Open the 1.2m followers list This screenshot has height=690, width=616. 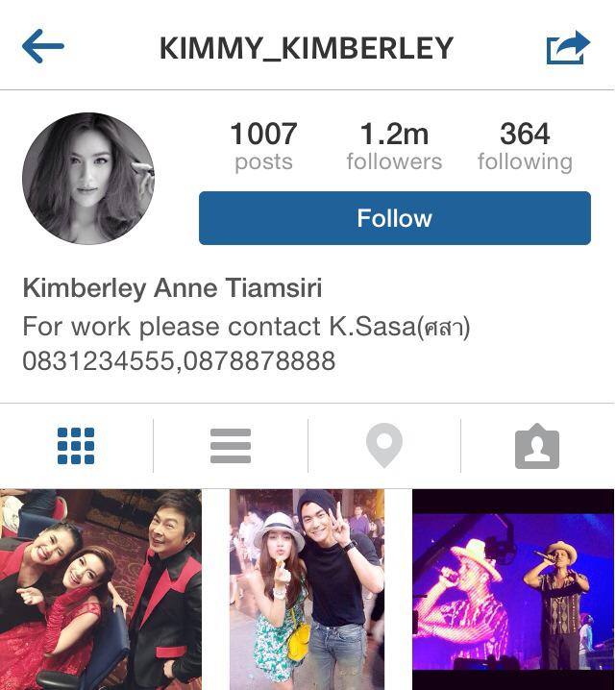[x=394, y=146]
